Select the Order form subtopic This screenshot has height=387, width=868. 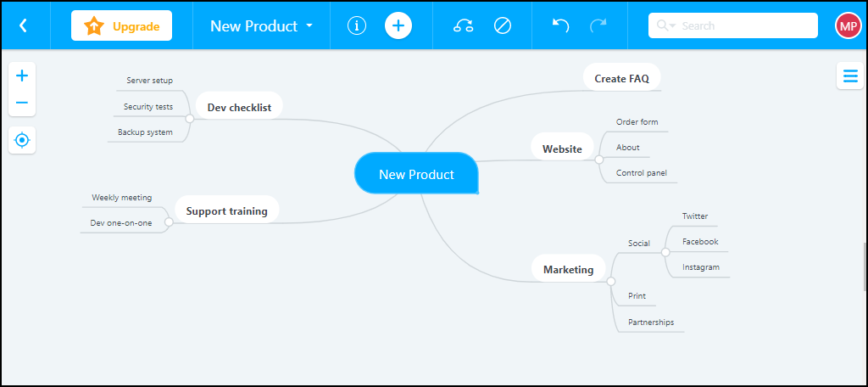tap(637, 121)
